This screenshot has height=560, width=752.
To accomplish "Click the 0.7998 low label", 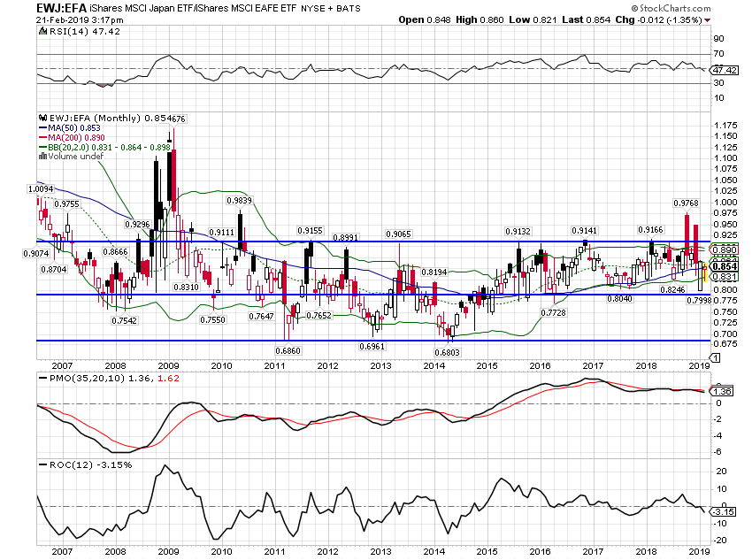I will click(699, 300).
